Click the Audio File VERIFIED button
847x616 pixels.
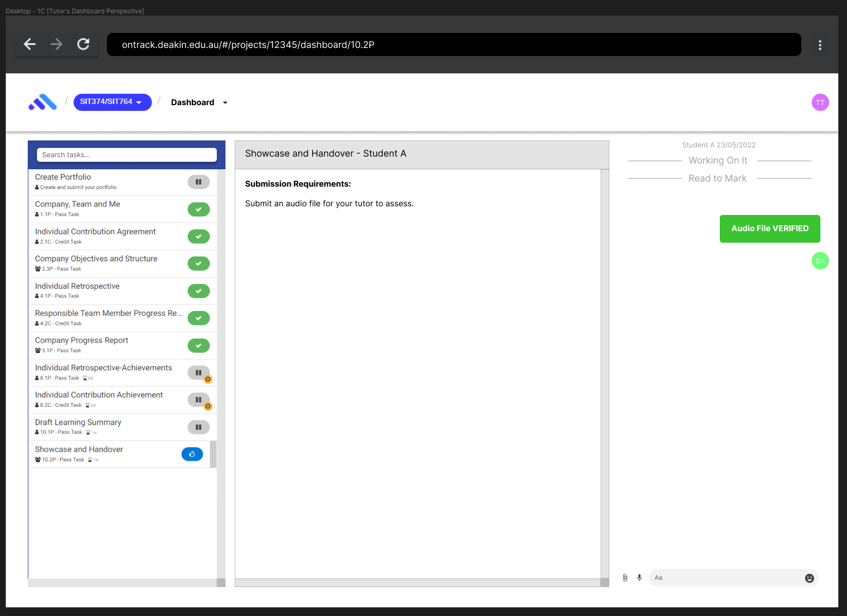[770, 229]
